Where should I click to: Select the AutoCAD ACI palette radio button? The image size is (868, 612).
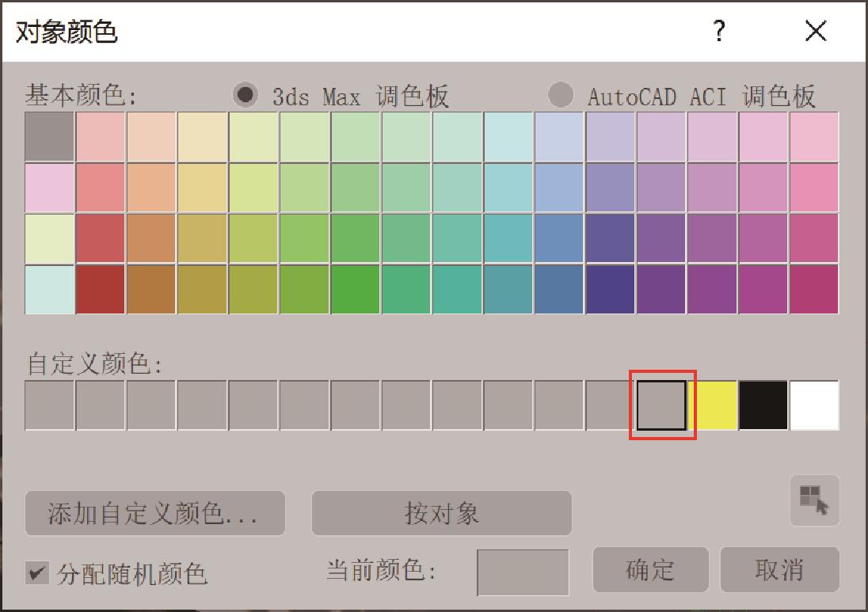coord(561,95)
